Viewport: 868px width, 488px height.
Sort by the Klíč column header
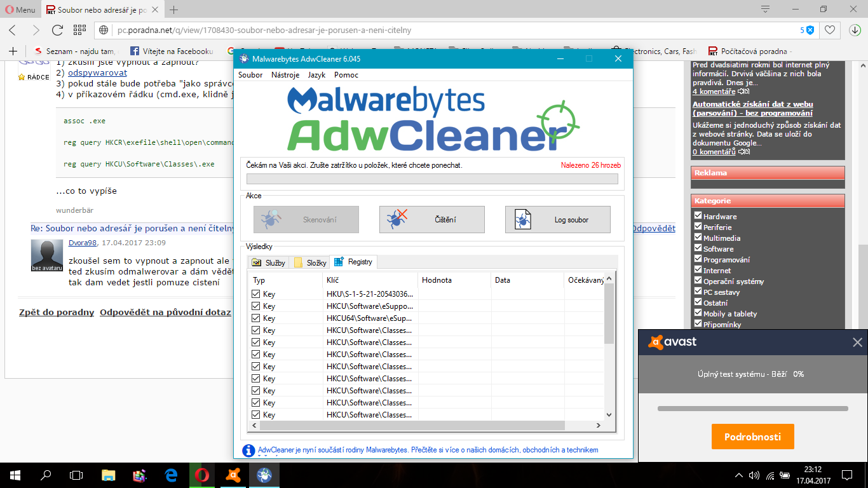coord(370,280)
